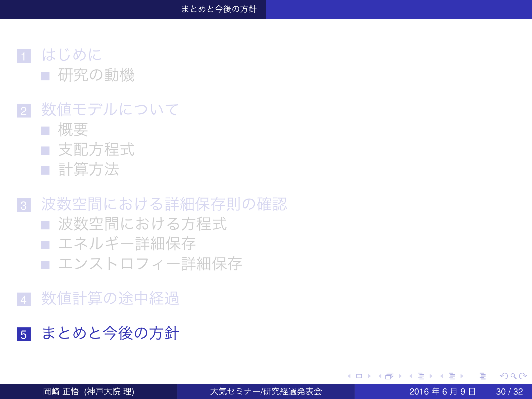The width and height of the screenshot is (532, 399).
Task: Click the go back curved arrow icon
Action: [x=504, y=376]
